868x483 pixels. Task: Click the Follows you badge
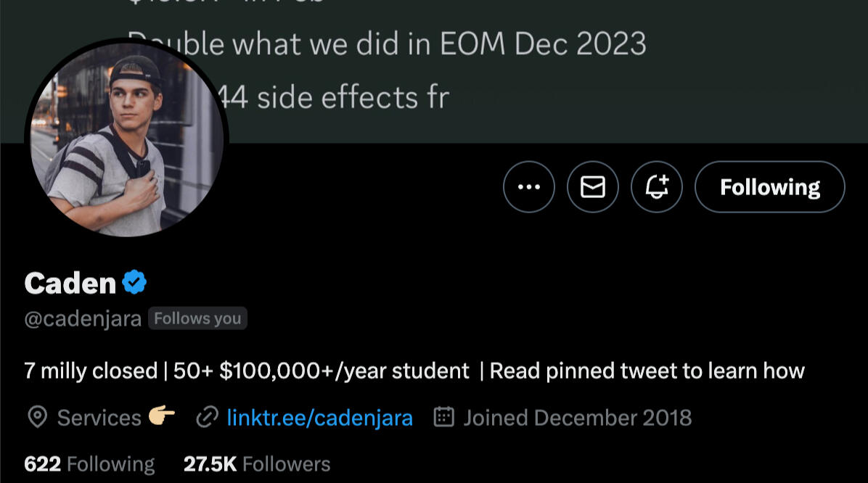(197, 319)
